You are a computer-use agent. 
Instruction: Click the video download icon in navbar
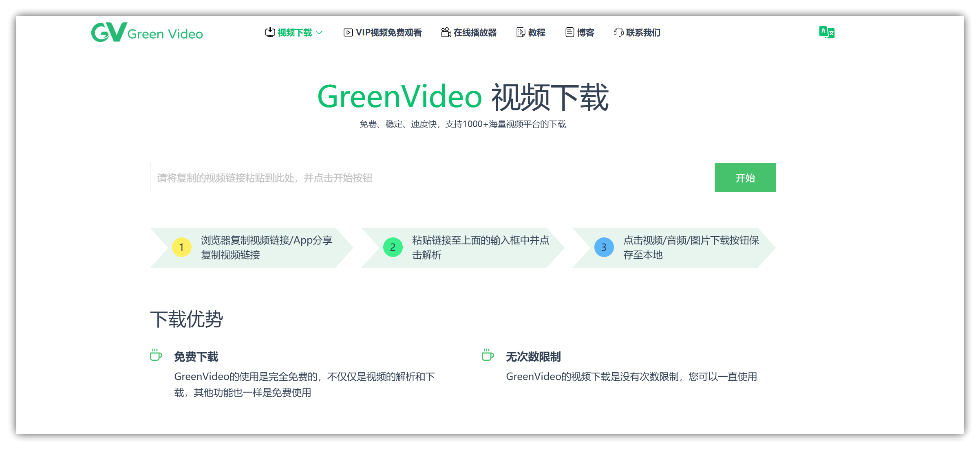[x=270, y=32]
